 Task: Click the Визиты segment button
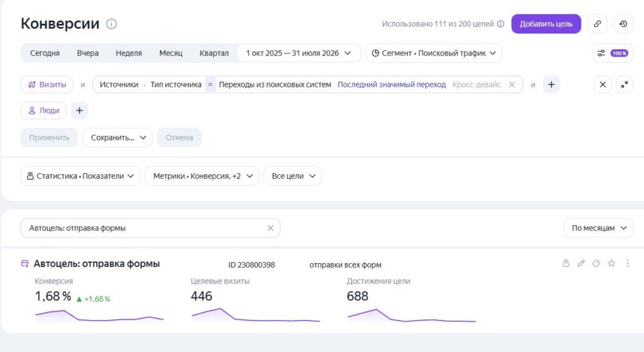47,84
